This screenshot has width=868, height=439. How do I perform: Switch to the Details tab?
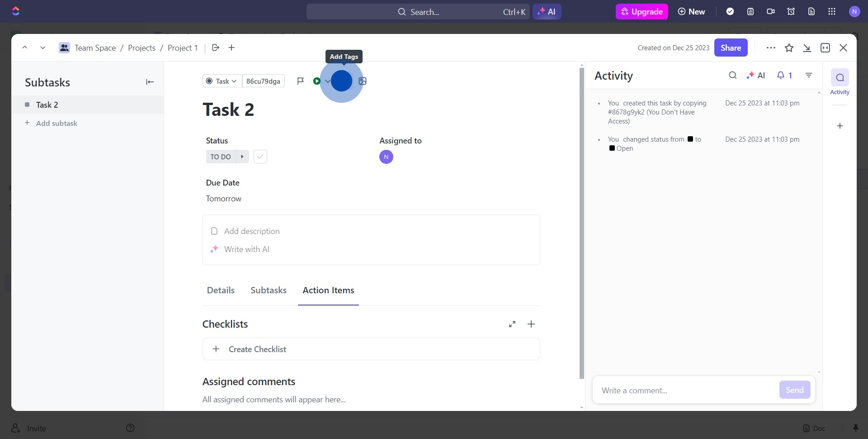[x=221, y=290]
